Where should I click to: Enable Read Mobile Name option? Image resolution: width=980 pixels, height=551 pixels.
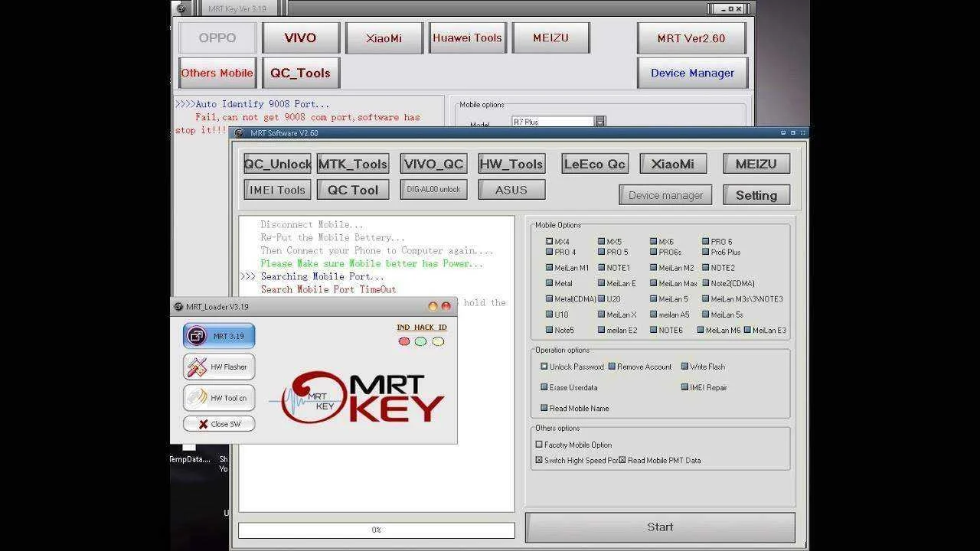[544, 408]
